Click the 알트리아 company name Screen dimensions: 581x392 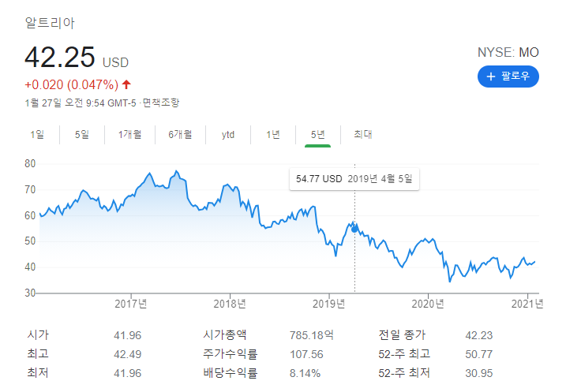pos(50,23)
